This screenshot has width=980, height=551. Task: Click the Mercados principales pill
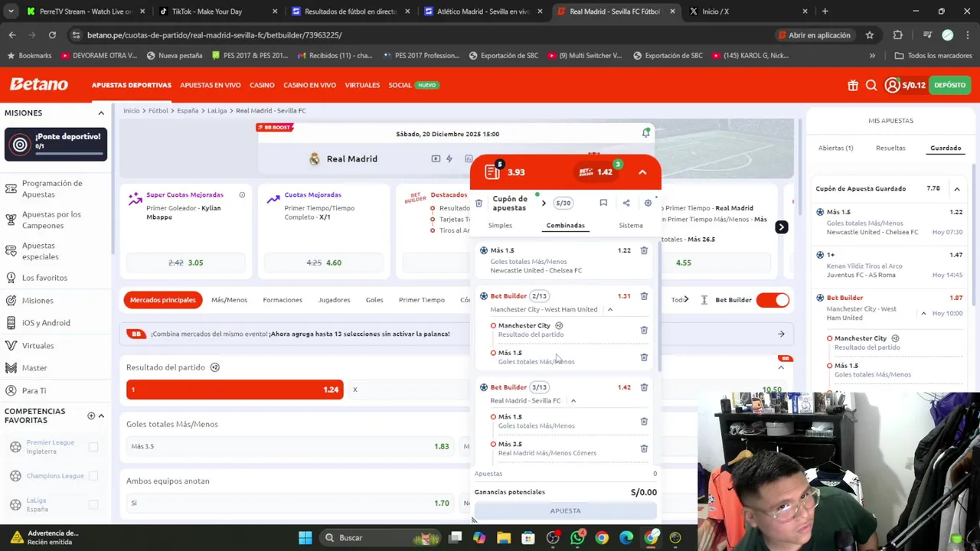click(162, 300)
